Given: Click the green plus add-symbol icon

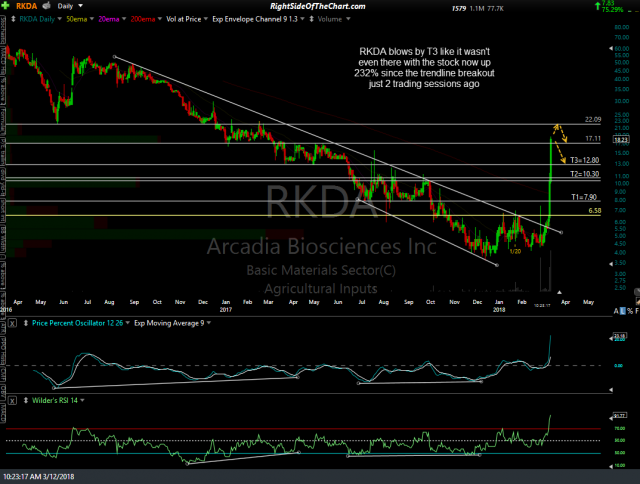Looking at the screenshot, I should 7,6.
